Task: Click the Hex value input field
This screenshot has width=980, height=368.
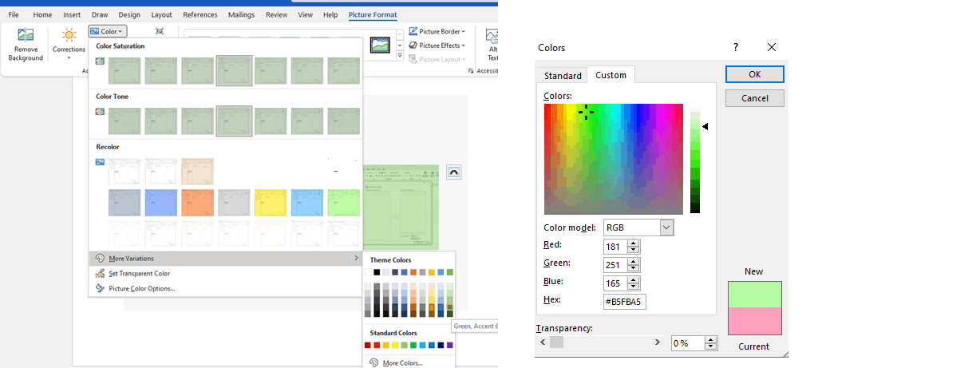Action: point(624,301)
